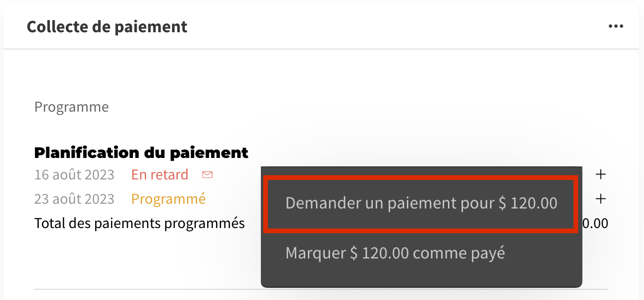Click the divider line under the panel header

click(321, 49)
